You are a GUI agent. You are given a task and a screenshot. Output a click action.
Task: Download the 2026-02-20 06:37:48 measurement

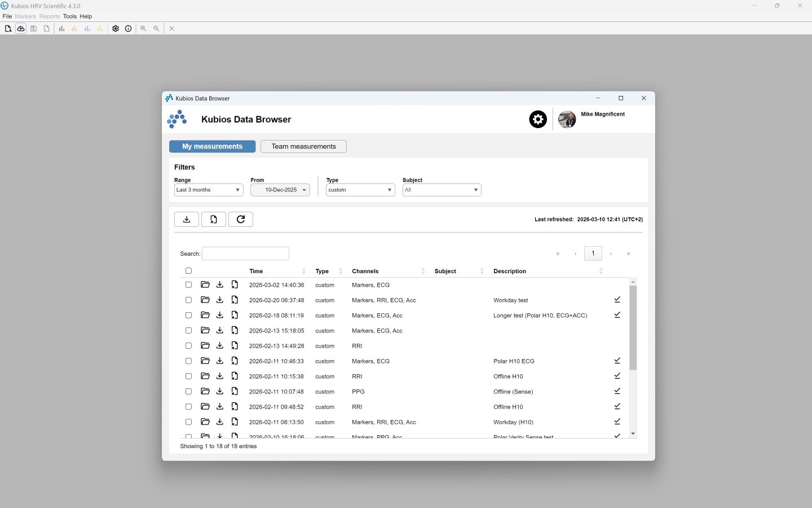(x=220, y=300)
